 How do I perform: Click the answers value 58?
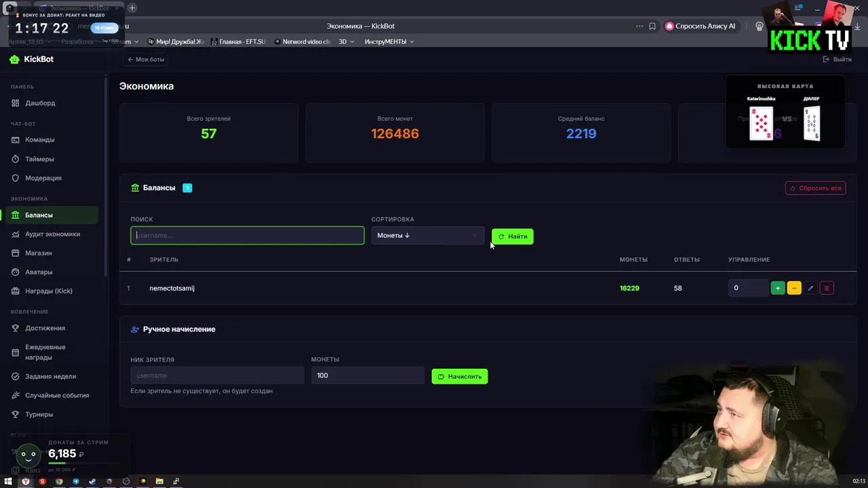click(x=678, y=288)
